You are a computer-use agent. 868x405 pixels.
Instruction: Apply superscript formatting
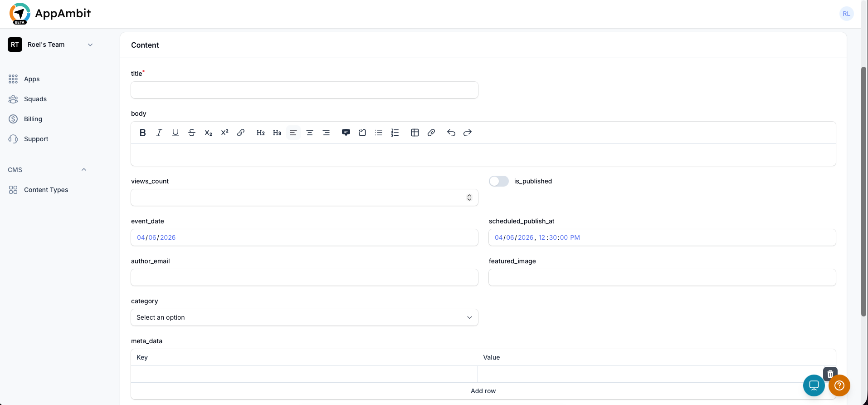(224, 133)
